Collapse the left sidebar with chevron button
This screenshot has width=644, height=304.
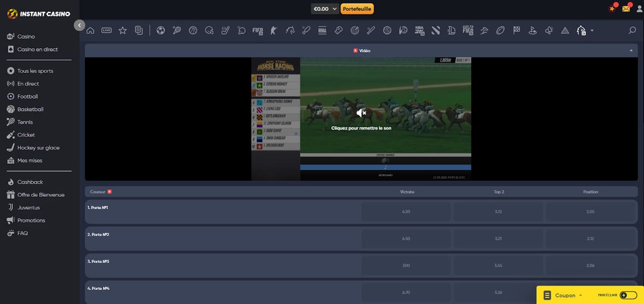(x=79, y=25)
